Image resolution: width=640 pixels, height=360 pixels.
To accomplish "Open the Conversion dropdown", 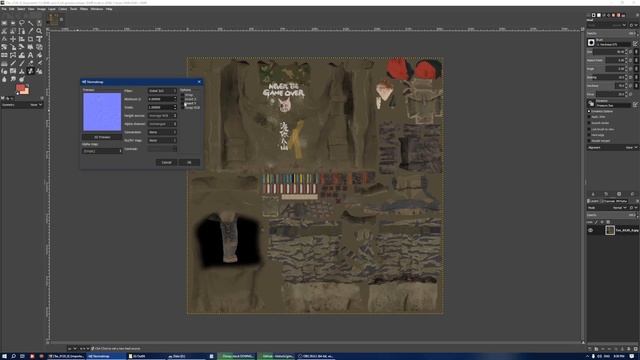I will click(x=162, y=132).
